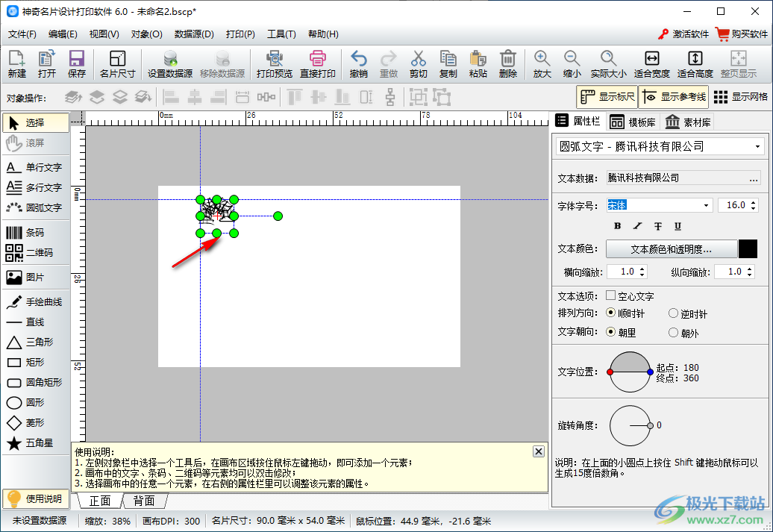This screenshot has height=532, width=773.
Task: Open the 宋体 font dropdown
Action: tap(707, 205)
